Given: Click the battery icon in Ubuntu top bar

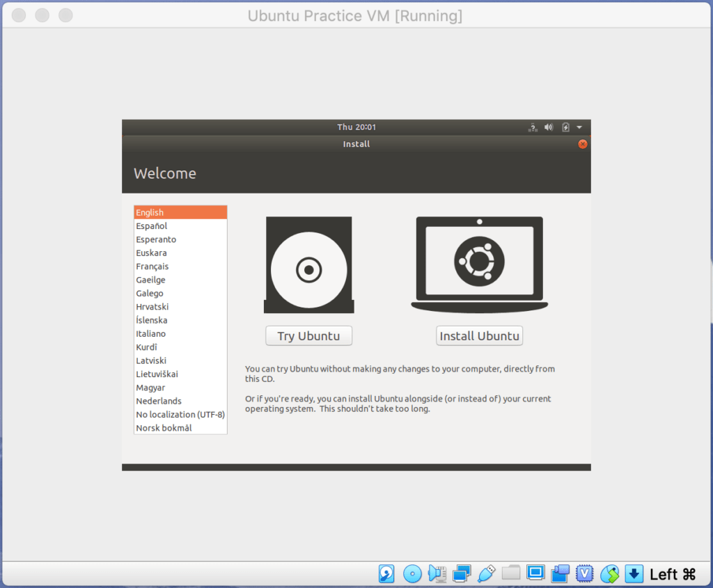Looking at the screenshot, I should 565,127.
